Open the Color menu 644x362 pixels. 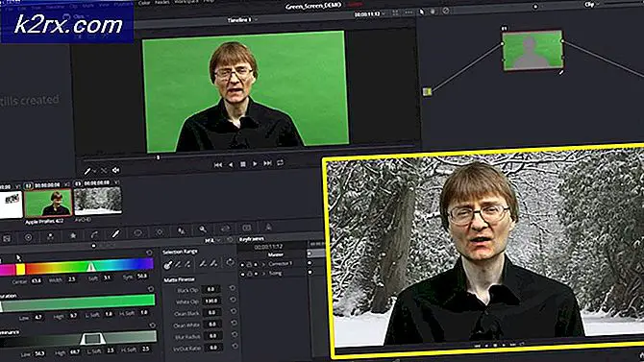144,3
